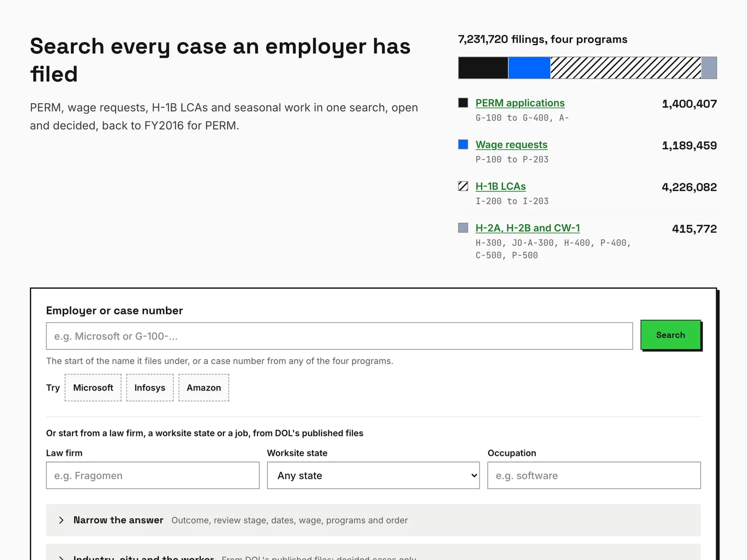This screenshot has height=560, width=747.
Task: Click the '7,231,720 filings, four programs' heading
Action: (x=543, y=39)
